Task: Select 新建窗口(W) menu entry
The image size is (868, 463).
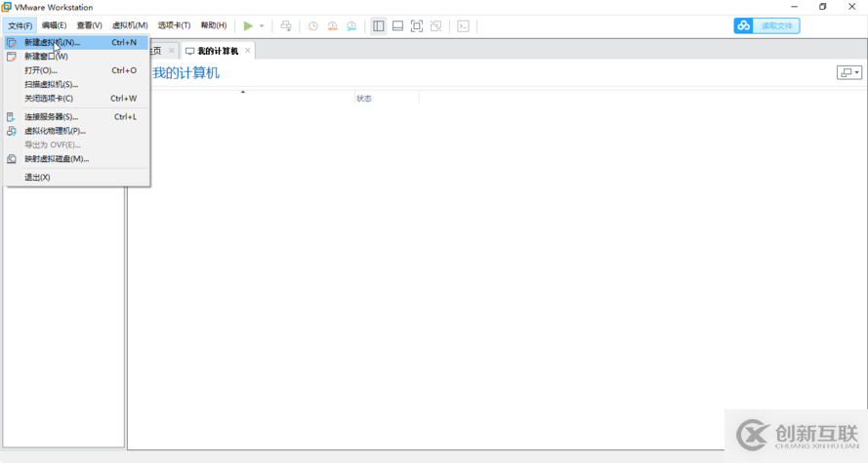Action: coord(76,56)
